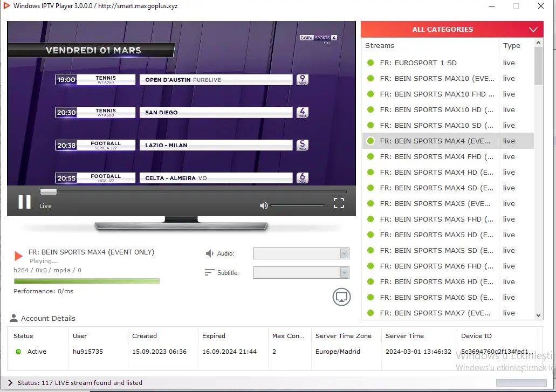Viewport: 556px width, 392px height.
Task: Click the AirPlay cast screen icon
Action: click(x=341, y=297)
